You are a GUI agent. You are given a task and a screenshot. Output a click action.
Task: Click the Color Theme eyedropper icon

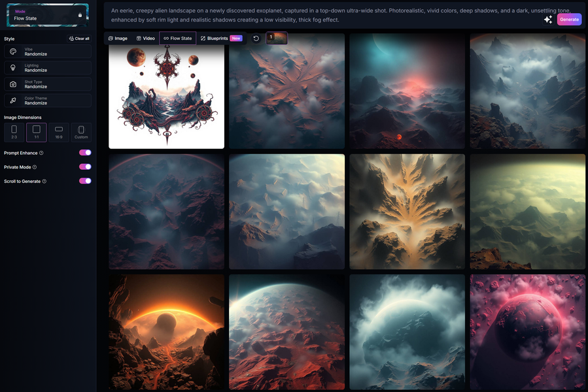pos(13,101)
